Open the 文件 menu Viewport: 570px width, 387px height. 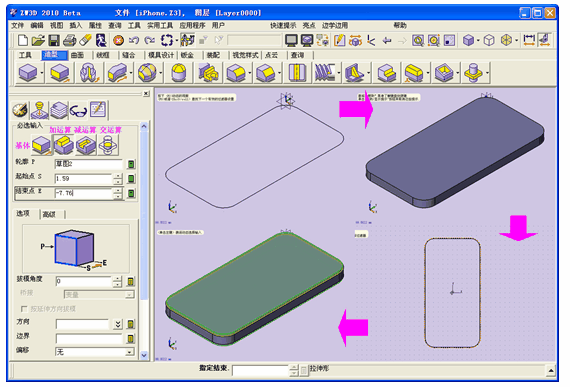tap(17, 25)
